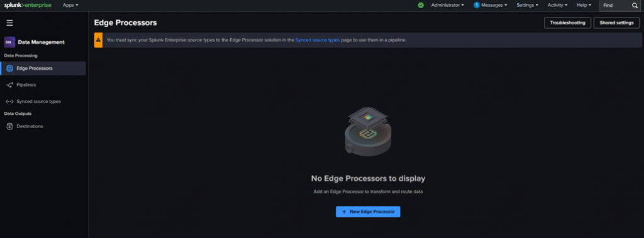This screenshot has width=644, height=238.
Task: Open the Troubleshooting button
Action: (x=568, y=23)
